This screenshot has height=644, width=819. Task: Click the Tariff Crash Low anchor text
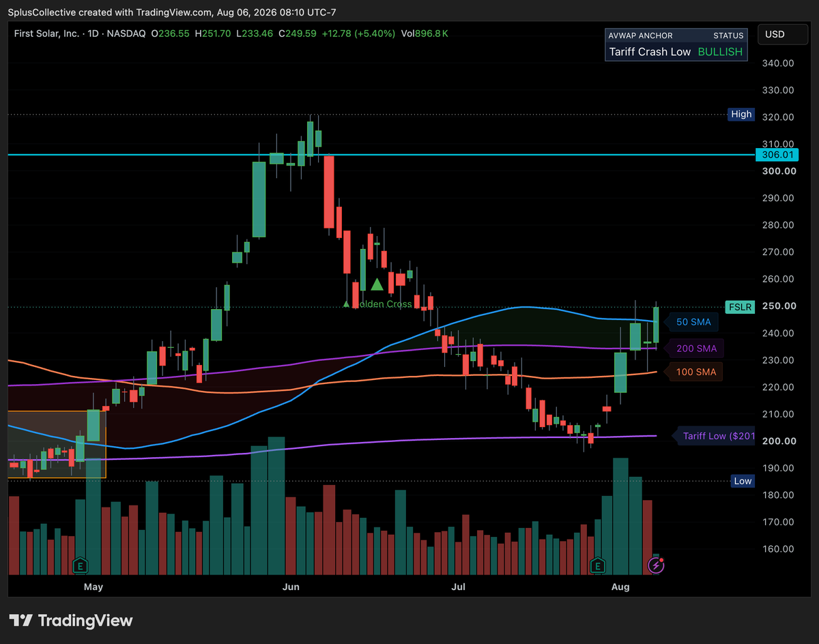pyautogui.click(x=650, y=52)
